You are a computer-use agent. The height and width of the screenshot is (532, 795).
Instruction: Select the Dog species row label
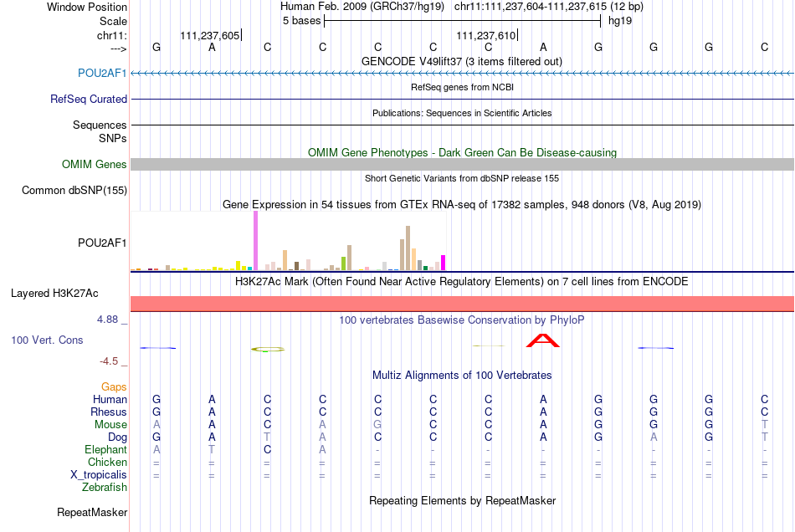[x=117, y=437]
